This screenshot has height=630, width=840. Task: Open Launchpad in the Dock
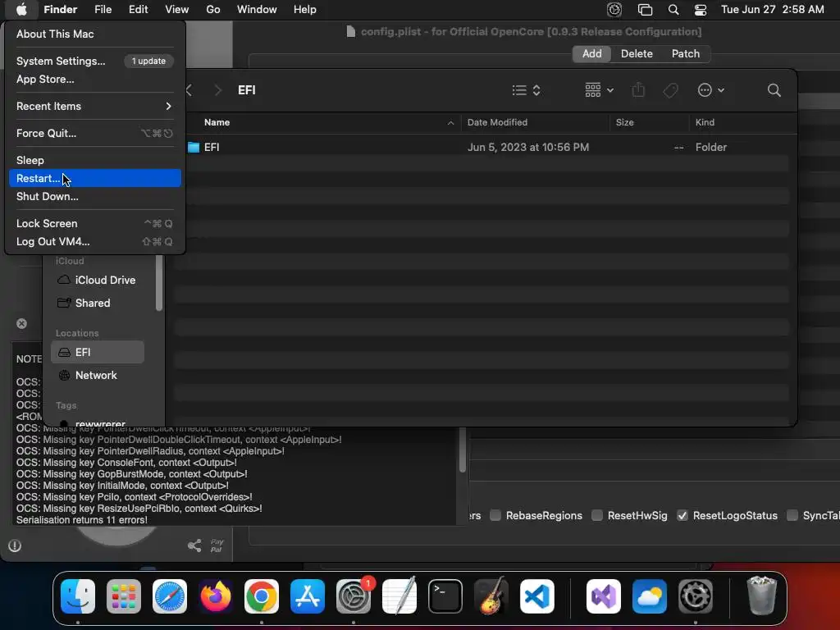pyautogui.click(x=124, y=596)
